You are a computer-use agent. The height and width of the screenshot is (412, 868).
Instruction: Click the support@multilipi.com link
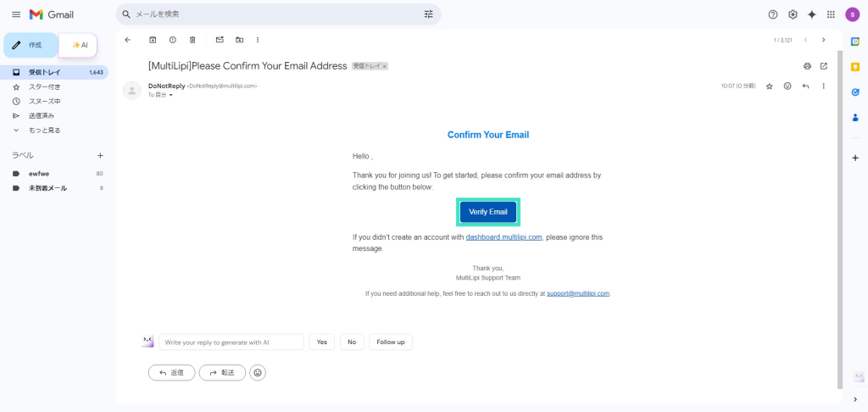pos(578,293)
